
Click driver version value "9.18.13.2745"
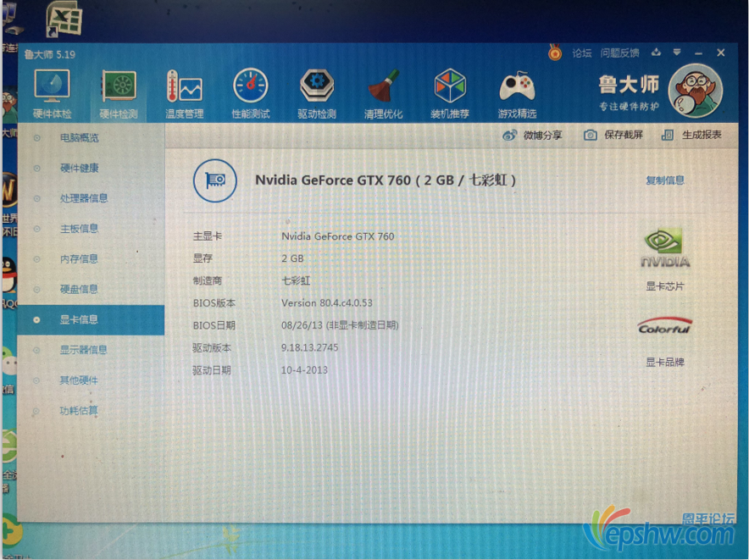pyautogui.click(x=309, y=347)
